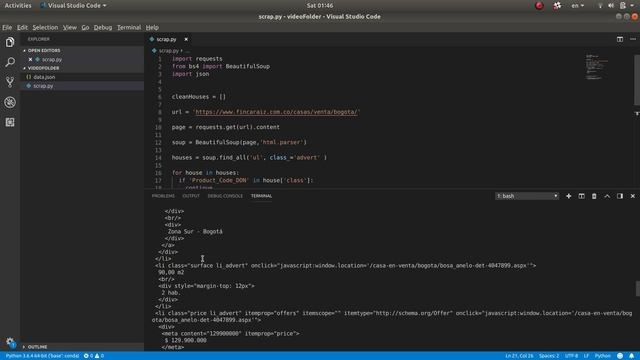Close the terminal panel
The height and width of the screenshot is (360, 640).
click(x=633, y=196)
